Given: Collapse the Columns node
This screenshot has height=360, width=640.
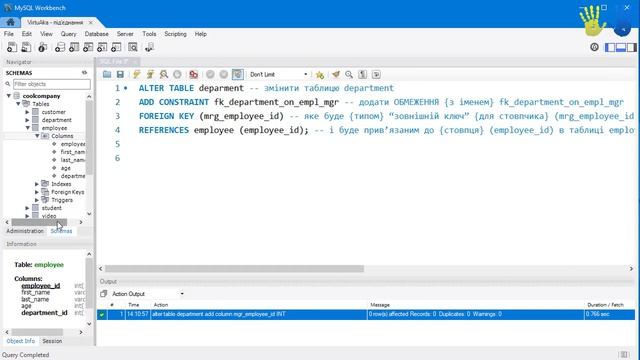Looking at the screenshot, I should pyautogui.click(x=37, y=136).
